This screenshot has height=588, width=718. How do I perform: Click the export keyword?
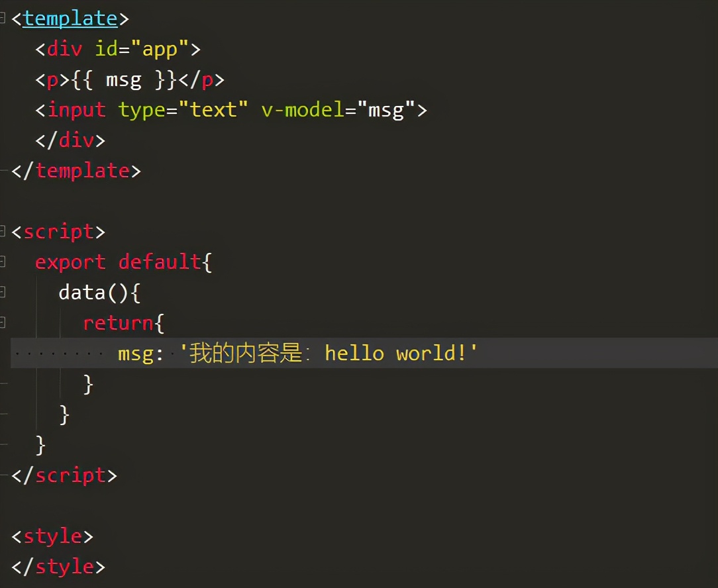click(x=70, y=263)
